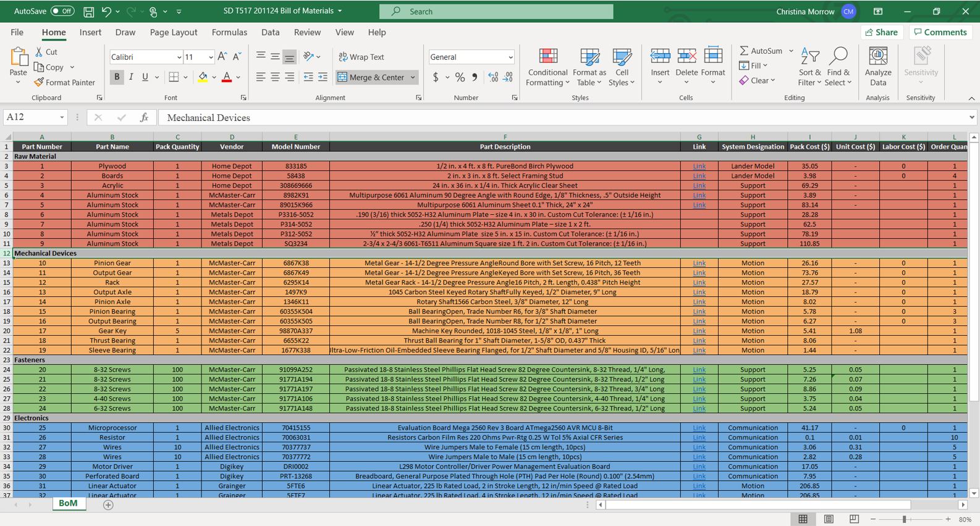980x526 pixels.
Task: Toggle Merge & Center
Action: click(371, 77)
